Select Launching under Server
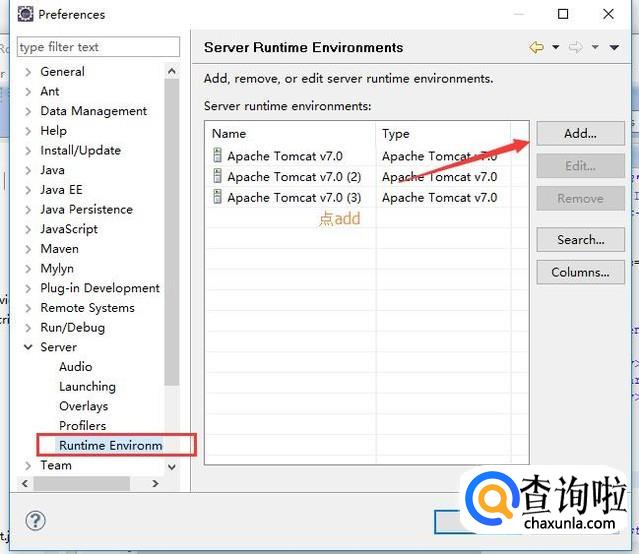The height and width of the screenshot is (554, 639). (x=87, y=386)
